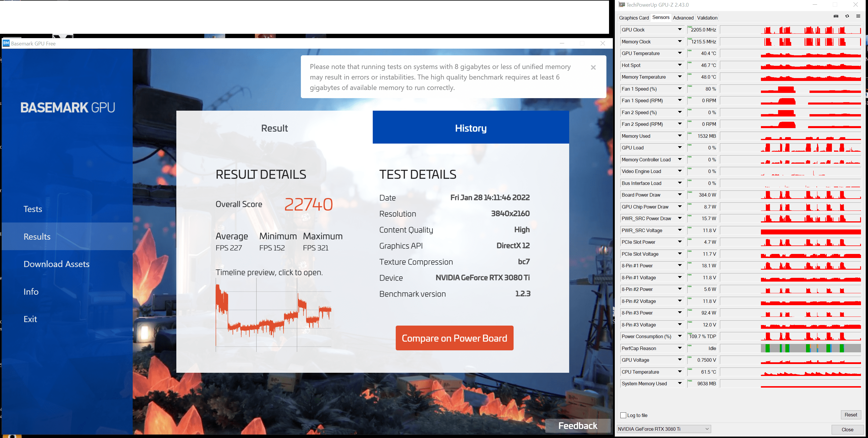Click the DirectX 12 Graphics API value
Screen dimensions: 868x438
(x=513, y=246)
